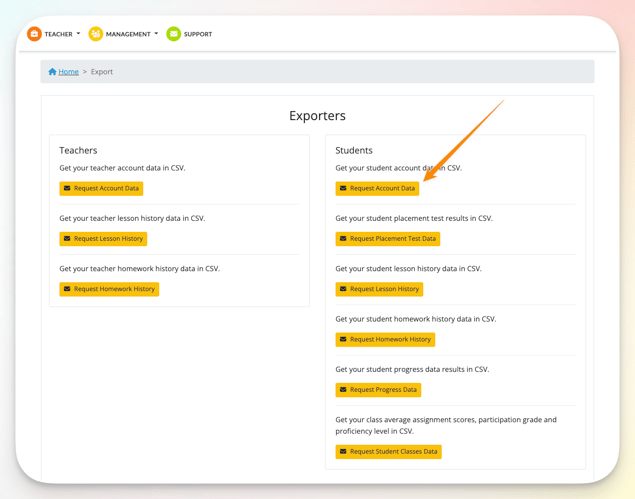This screenshot has width=635, height=499.
Task: Request Homework History under Teachers
Action: pos(109,289)
